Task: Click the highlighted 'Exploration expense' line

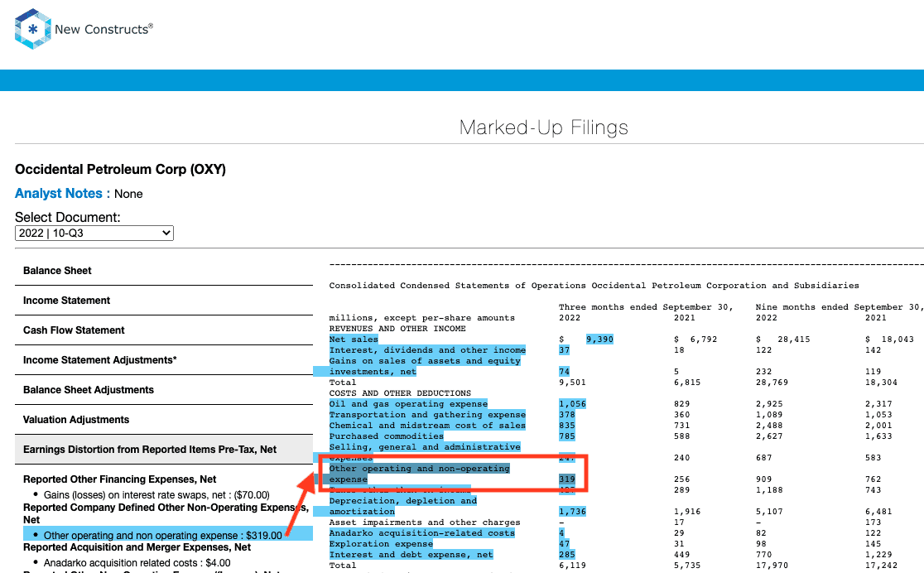Action: point(381,544)
